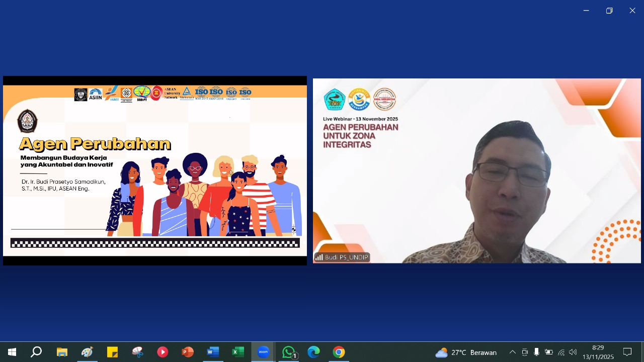Click the red media player taskbar icon
The width and height of the screenshot is (644, 362).
point(163,352)
